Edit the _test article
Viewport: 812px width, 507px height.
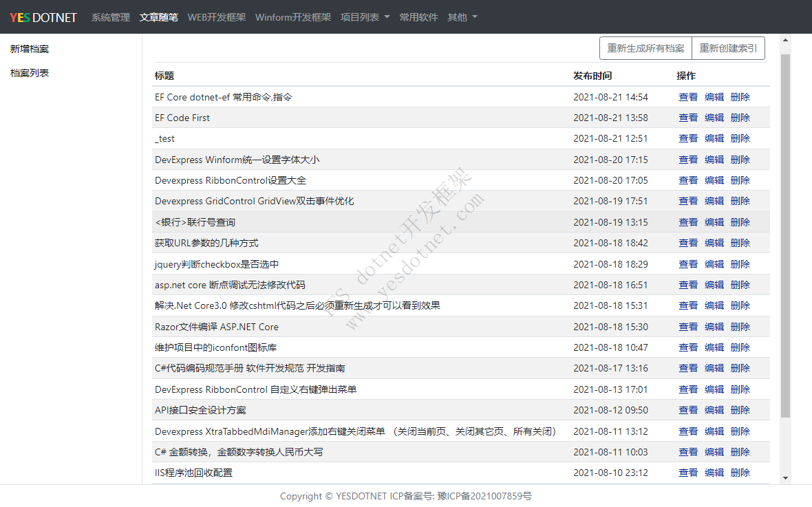[714, 138]
